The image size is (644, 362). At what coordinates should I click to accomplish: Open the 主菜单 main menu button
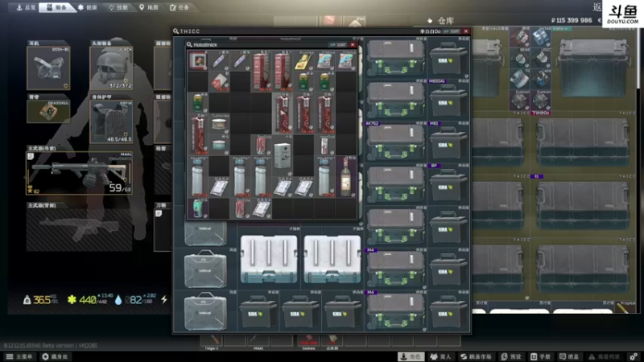[x=19, y=356]
